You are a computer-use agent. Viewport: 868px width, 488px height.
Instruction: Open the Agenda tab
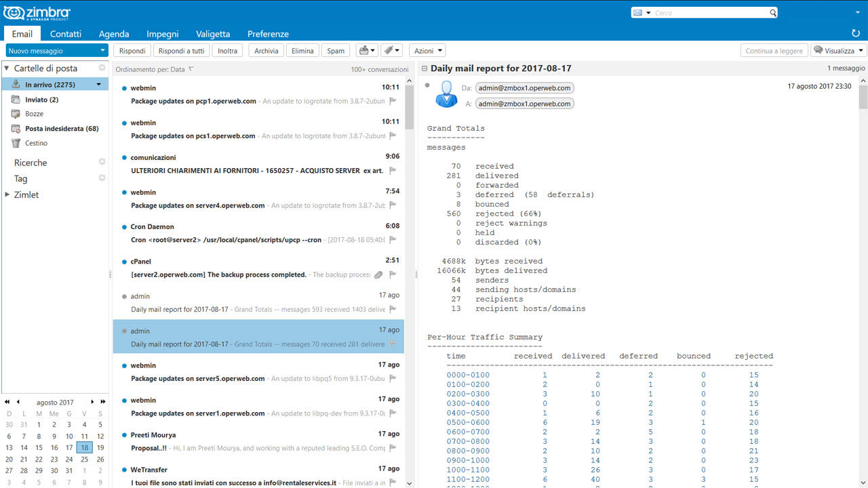(114, 34)
